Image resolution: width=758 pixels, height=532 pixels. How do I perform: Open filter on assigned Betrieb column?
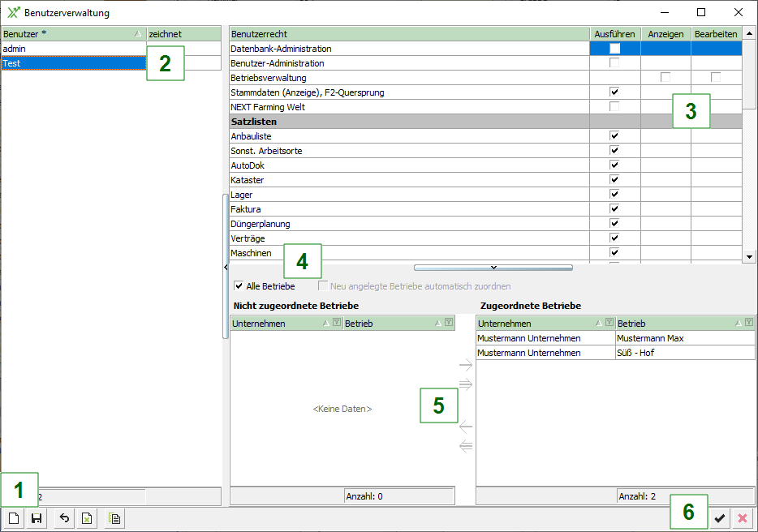coord(748,323)
